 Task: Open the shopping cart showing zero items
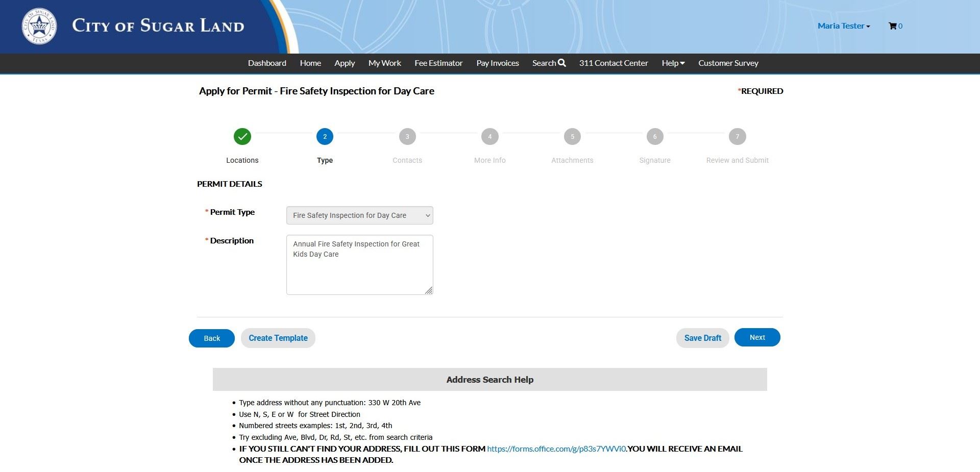[895, 26]
